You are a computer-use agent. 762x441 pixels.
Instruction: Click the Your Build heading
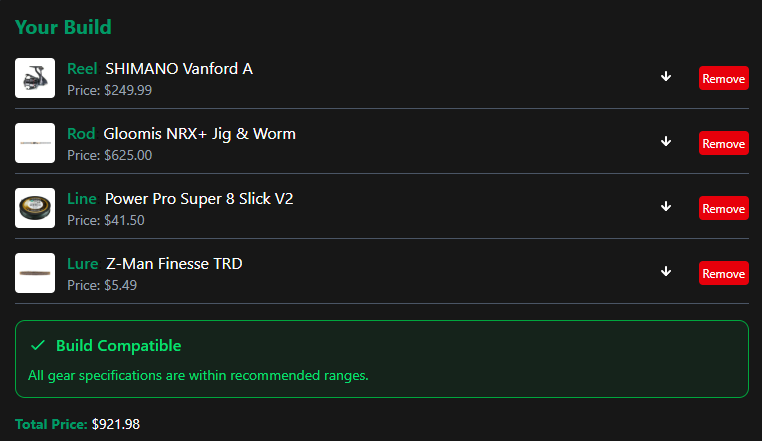pos(63,27)
